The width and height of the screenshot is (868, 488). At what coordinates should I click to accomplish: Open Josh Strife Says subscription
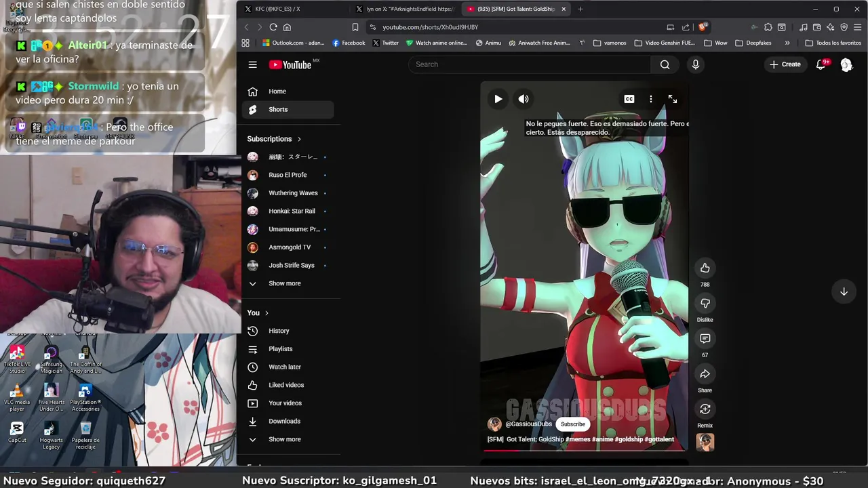[x=288, y=265]
